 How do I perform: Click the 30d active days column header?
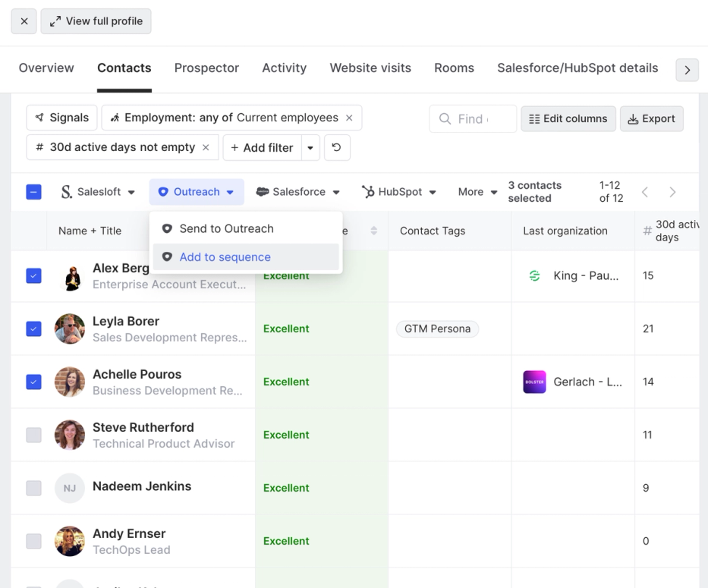click(671, 231)
